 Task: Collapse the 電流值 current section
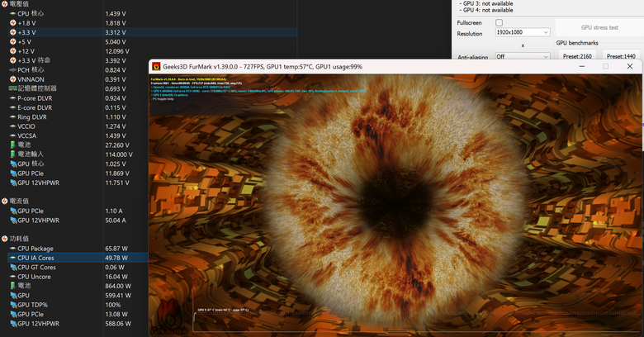click(6, 201)
